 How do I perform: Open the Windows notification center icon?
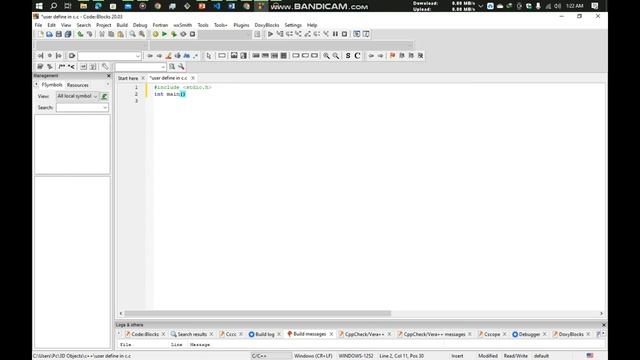pyautogui.click(x=595, y=6)
